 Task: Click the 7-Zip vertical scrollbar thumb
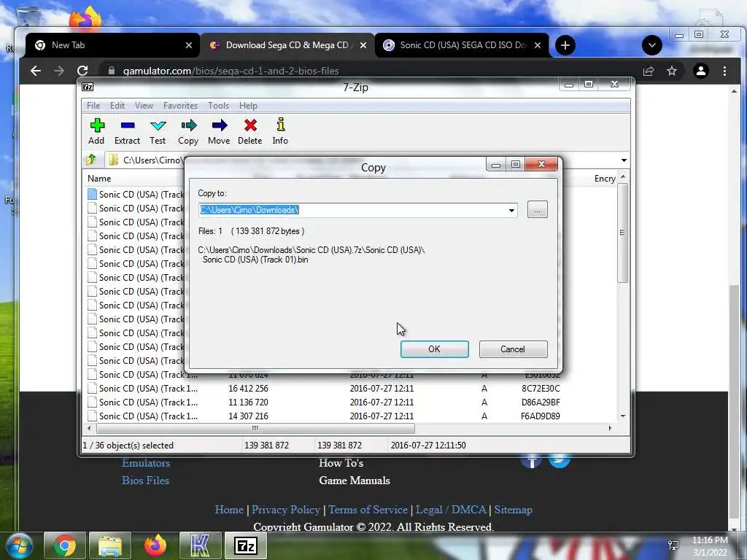pyautogui.click(x=622, y=233)
